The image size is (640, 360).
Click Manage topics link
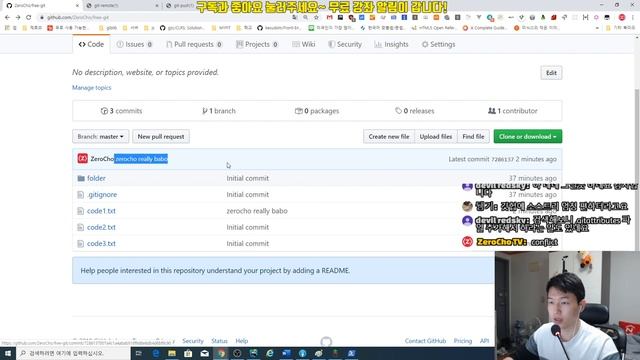click(x=91, y=87)
